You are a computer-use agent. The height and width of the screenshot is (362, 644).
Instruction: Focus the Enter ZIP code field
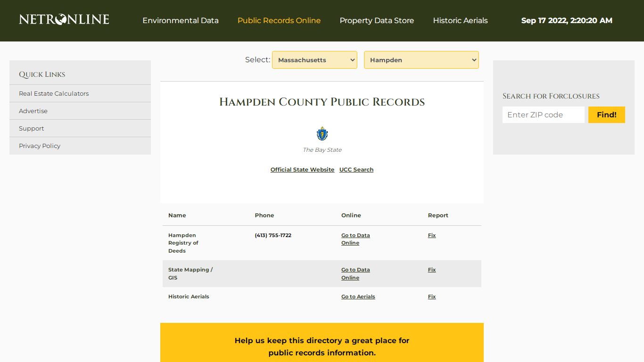coord(544,115)
